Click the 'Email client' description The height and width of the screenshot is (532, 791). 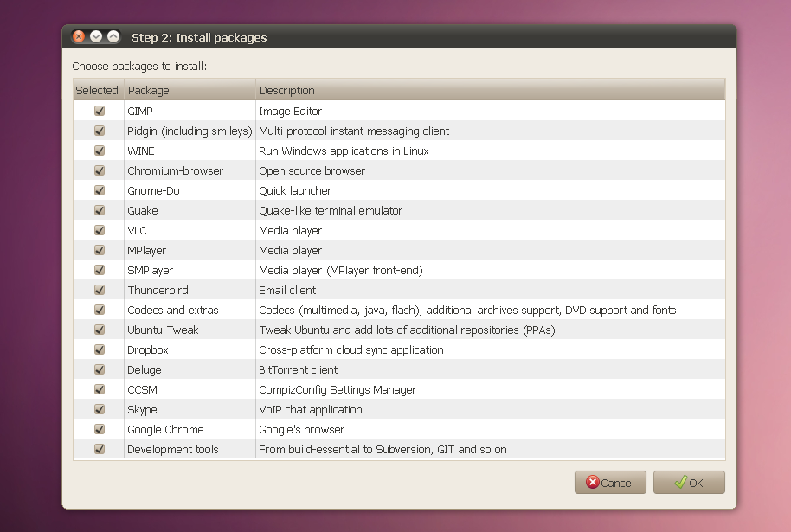287,291
